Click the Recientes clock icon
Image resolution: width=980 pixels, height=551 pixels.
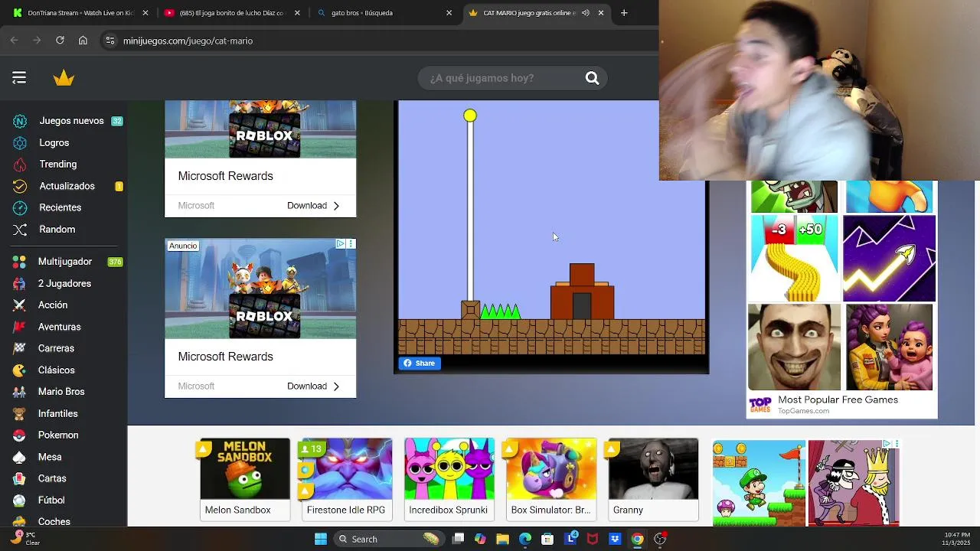20,207
